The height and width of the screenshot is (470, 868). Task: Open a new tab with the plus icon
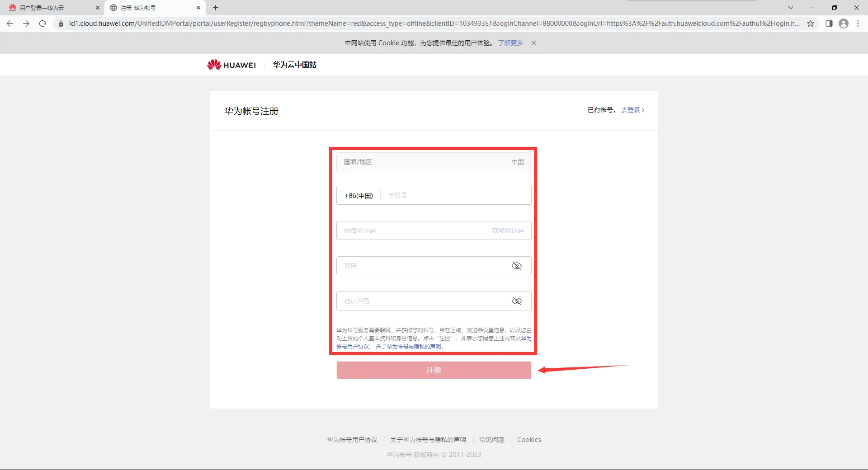coord(216,8)
